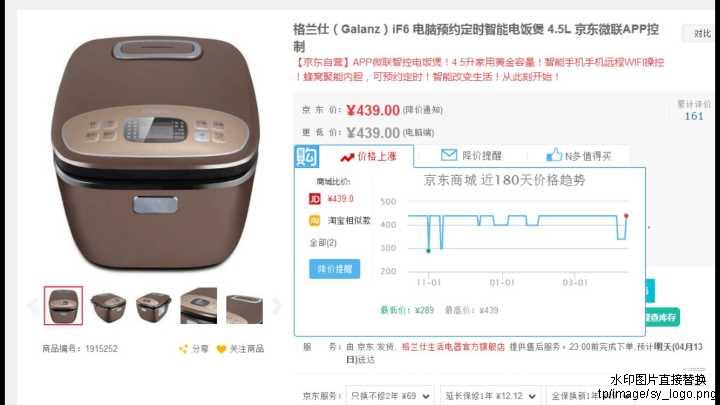Screen dimensions: 720x405
Task: Click the envelope icon for 降价提醒
Action: pyautogui.click(x=449, y=155)
